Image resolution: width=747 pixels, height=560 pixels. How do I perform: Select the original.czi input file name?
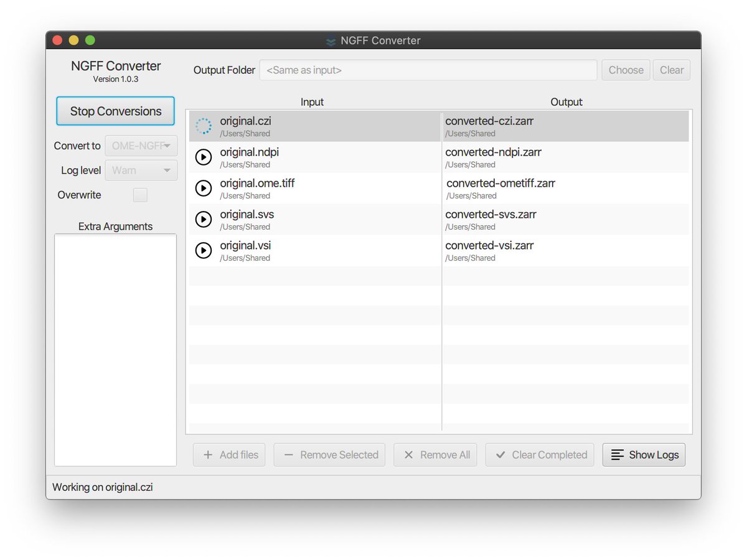(245, 121)
